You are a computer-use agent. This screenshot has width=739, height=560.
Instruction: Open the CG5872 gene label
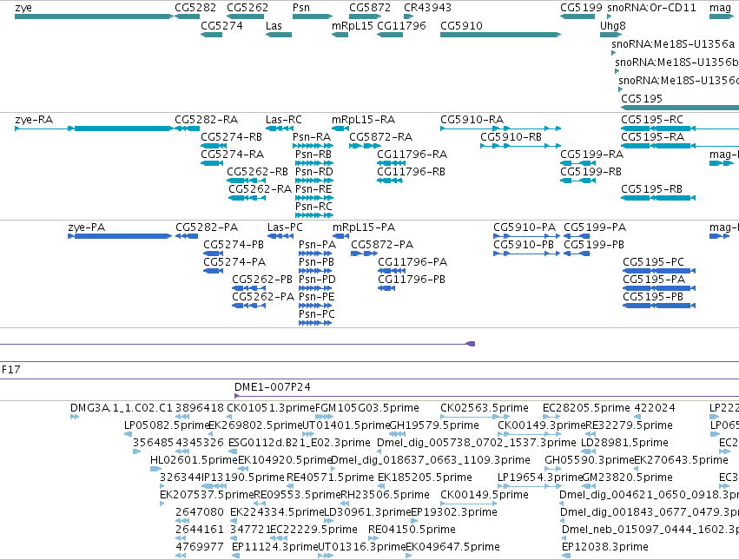tap(370, 8)
